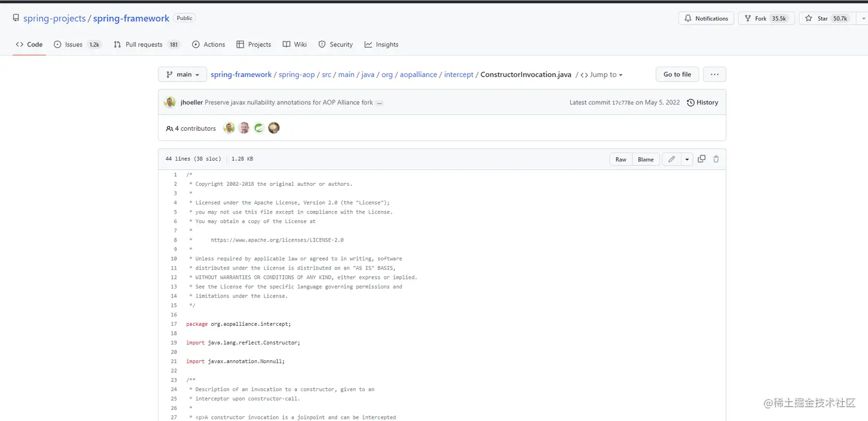Open the Preserve javax nullability commit message

[289, 103]
